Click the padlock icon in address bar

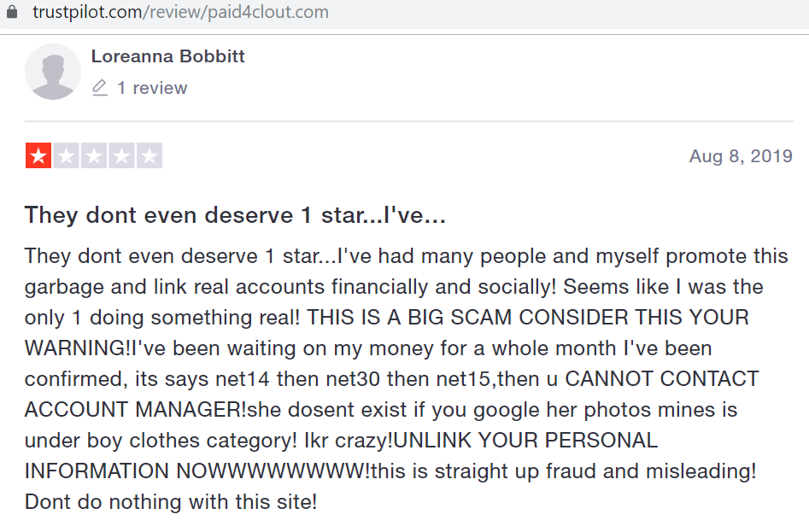[x=11, y=11]
